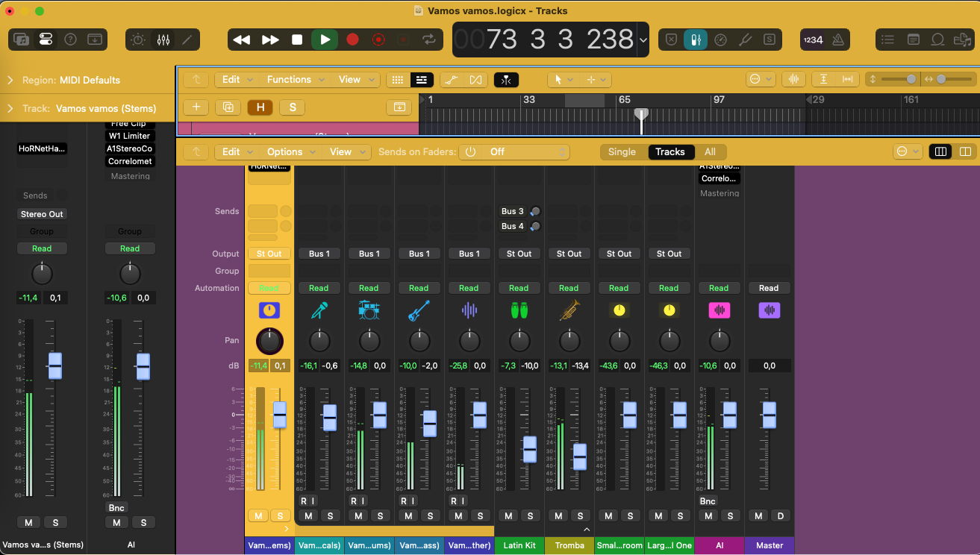Screen dimensions: 980x555
Task: Expand the Region MIDI Defaults inspector
Action: 10,80
